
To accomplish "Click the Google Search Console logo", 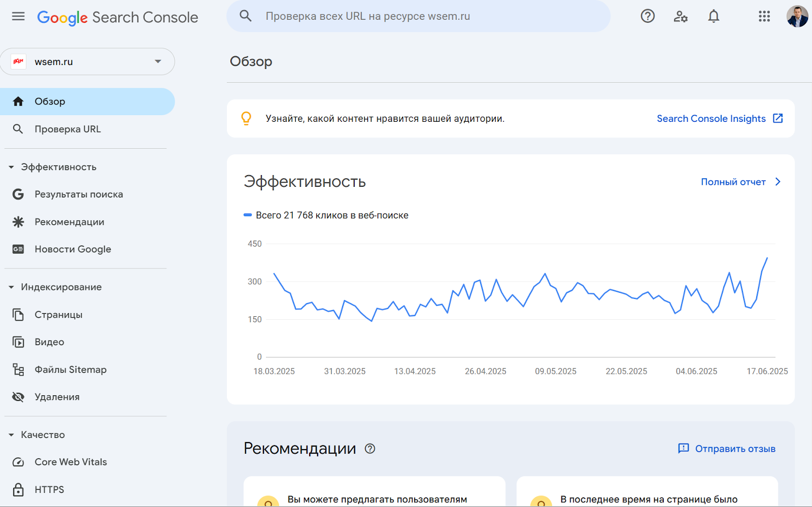I will pyautogui.click(x=118, y=17).
